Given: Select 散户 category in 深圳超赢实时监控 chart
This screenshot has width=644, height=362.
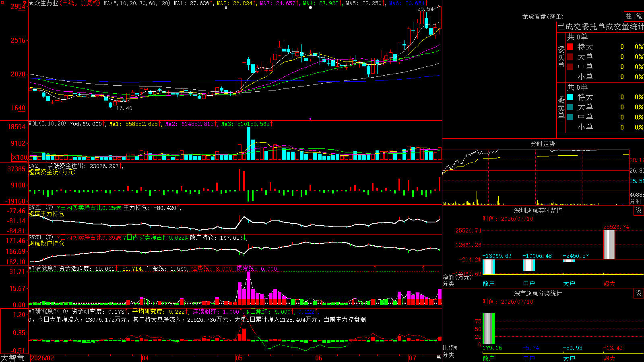Looking at the screenshot, I should tap(489, 284).
